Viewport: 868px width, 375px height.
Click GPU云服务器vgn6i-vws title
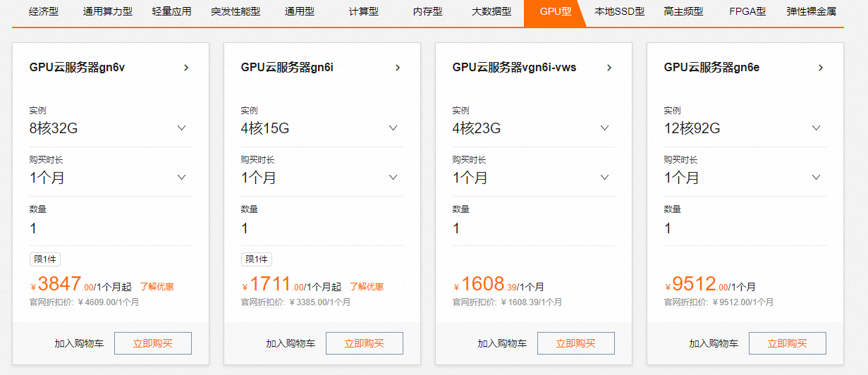coord(514,68)
